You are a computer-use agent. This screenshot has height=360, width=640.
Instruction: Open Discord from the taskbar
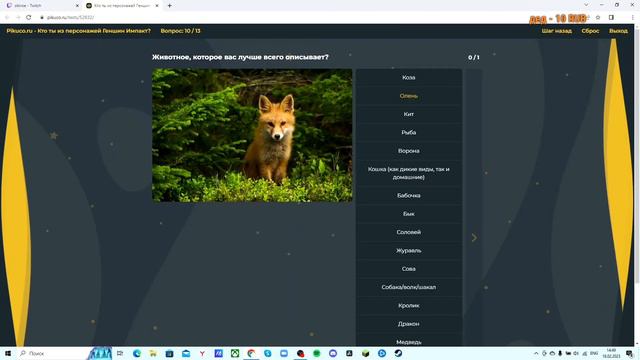tap(333, 353)
